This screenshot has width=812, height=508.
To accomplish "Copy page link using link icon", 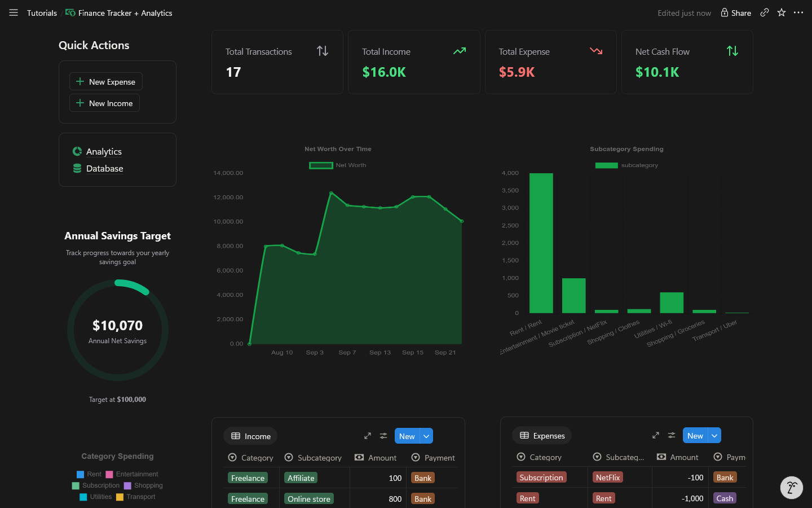I will tap(764, 12).
